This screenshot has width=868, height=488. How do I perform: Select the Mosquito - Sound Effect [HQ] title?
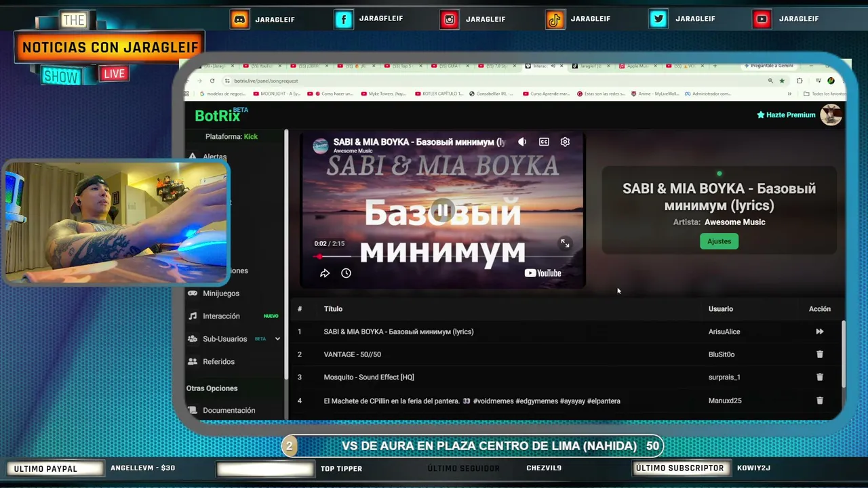click(369, 377)
